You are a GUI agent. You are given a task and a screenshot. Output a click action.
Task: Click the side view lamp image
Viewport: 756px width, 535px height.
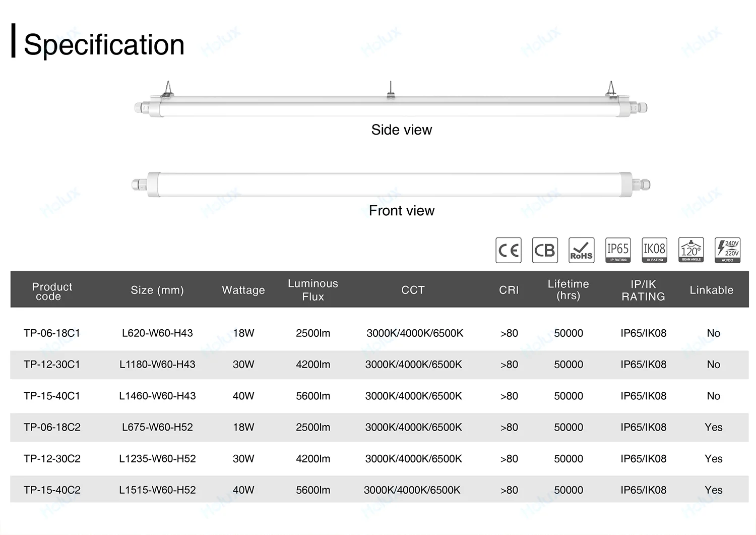point(391,104)
